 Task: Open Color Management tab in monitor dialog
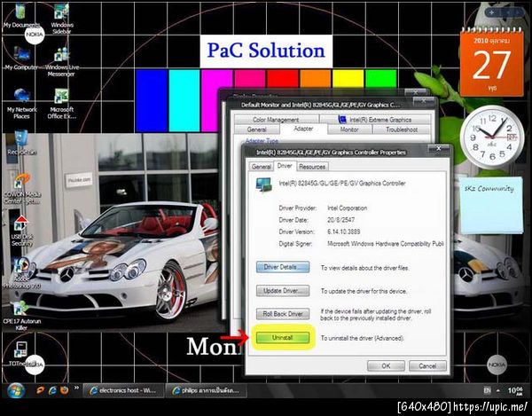[276, 120]
